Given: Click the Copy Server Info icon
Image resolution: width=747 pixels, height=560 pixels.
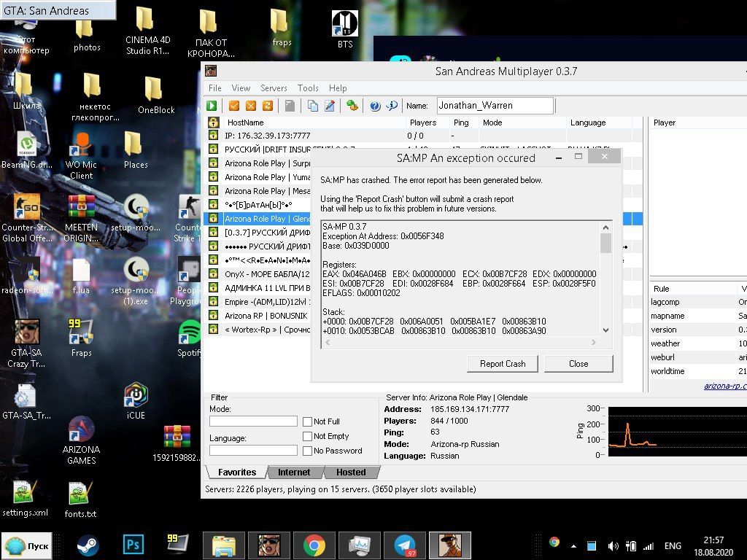Looking at the screenshot, I should (x=312, y=106).
